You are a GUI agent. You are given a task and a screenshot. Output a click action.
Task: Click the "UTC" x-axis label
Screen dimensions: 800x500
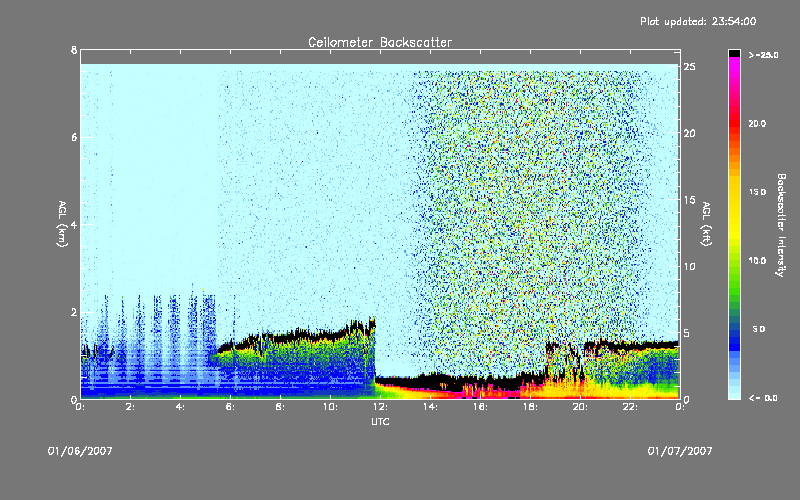pyautogui.click(x=380, y=421)
